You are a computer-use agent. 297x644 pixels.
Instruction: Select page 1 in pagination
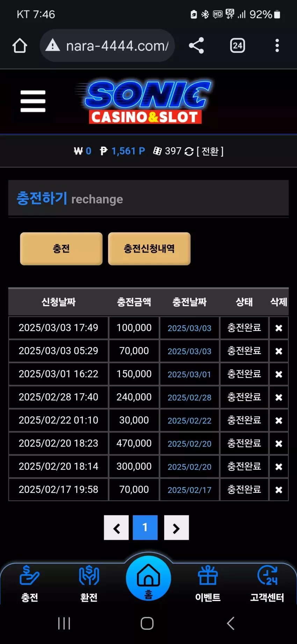click(x=145, y=528)
